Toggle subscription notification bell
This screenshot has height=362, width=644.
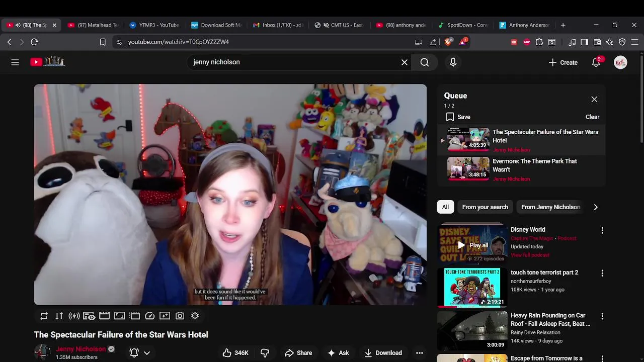point(134,353)
